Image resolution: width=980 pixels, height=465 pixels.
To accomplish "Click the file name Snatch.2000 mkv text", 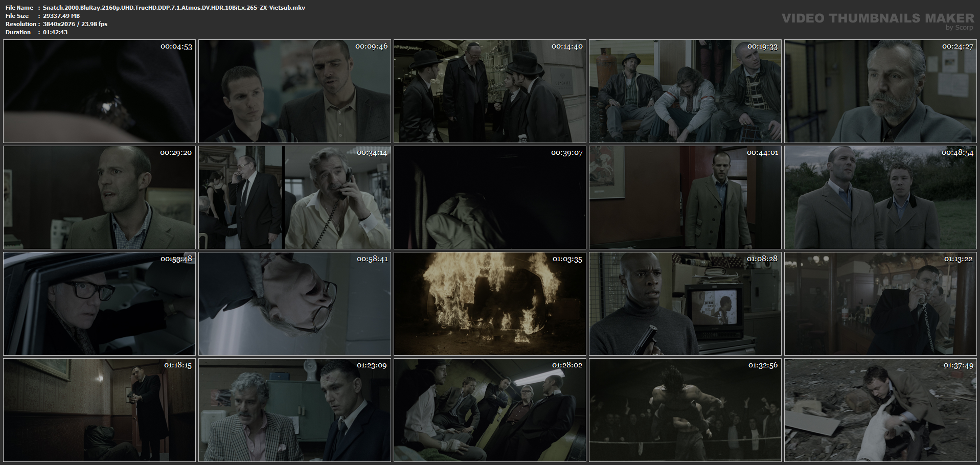I will [174, 8].
